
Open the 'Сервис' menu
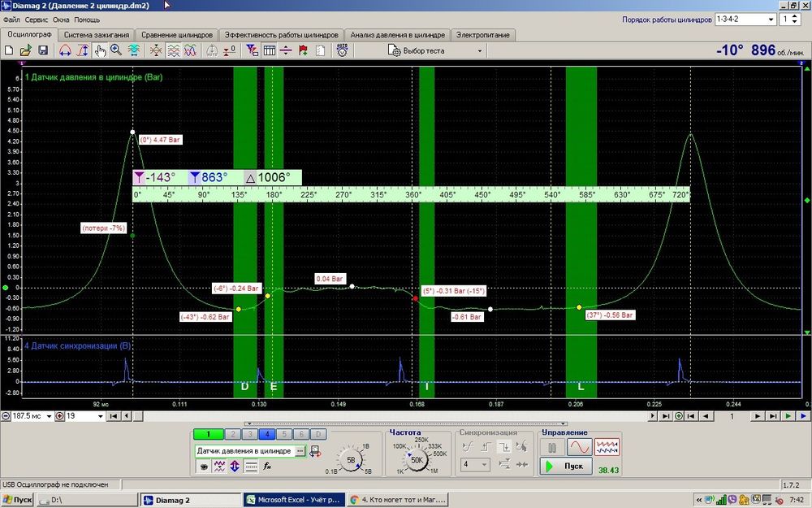point(36,19)
